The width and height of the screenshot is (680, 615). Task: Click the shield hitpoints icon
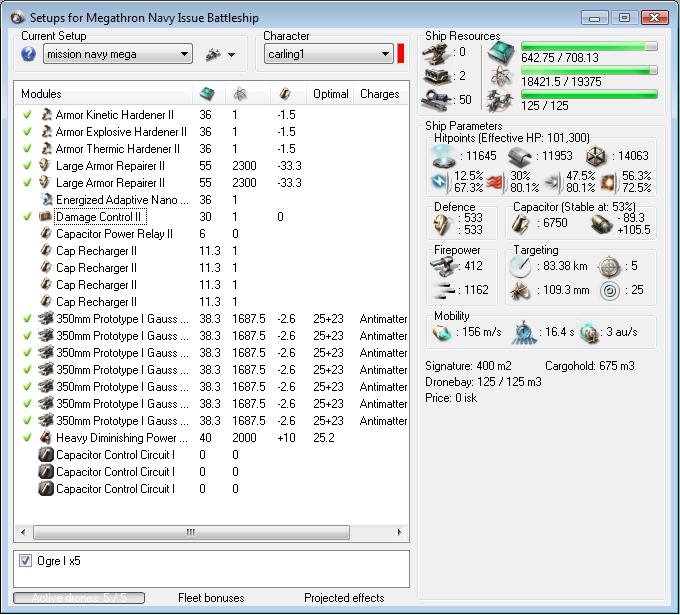coord(444,156)
